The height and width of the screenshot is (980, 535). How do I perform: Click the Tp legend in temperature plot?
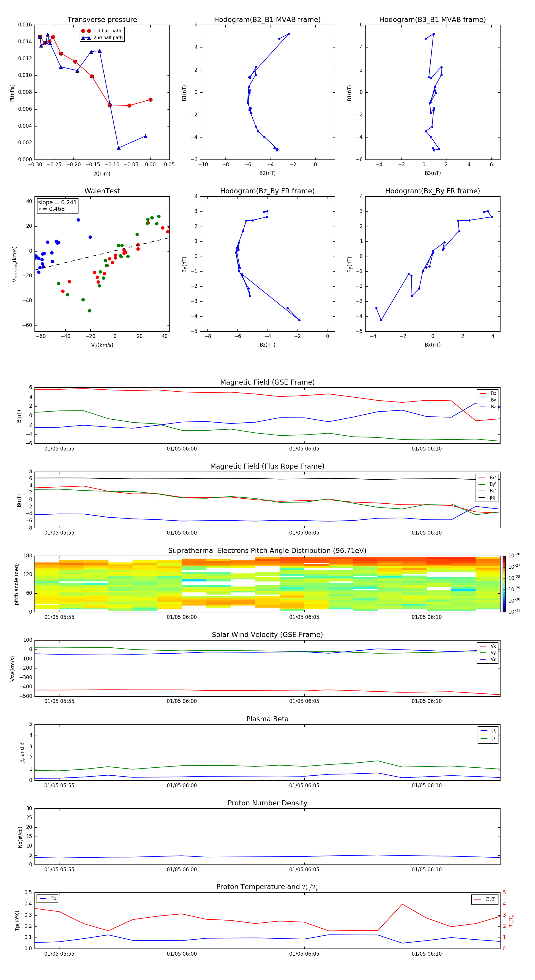pos(48,899)
